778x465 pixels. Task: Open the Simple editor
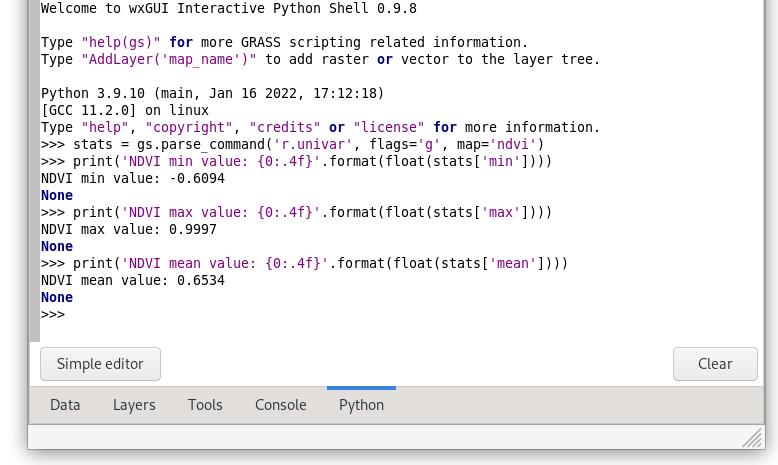pyautogui.click(x=100, y=364)
